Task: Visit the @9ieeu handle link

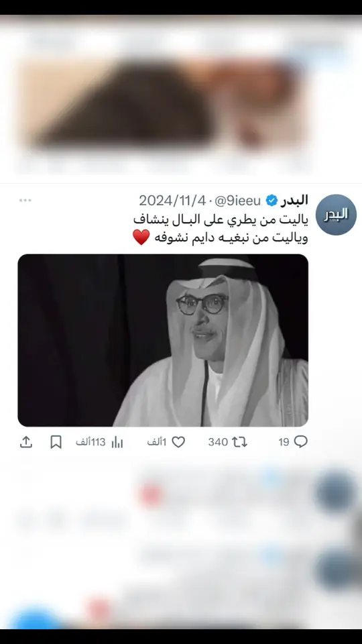Action: [x=238, y=201]
